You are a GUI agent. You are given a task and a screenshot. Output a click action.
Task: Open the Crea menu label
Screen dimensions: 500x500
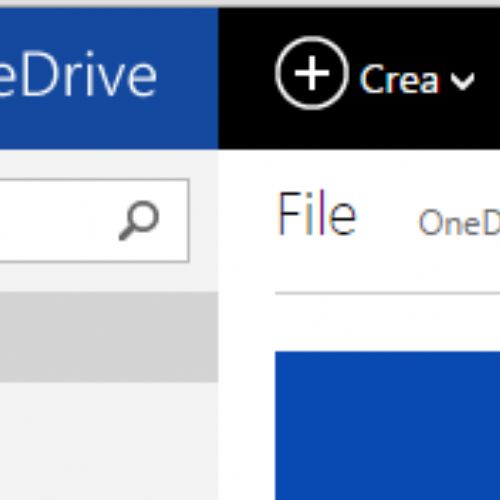pyautogui.click(x=399, y=79)
